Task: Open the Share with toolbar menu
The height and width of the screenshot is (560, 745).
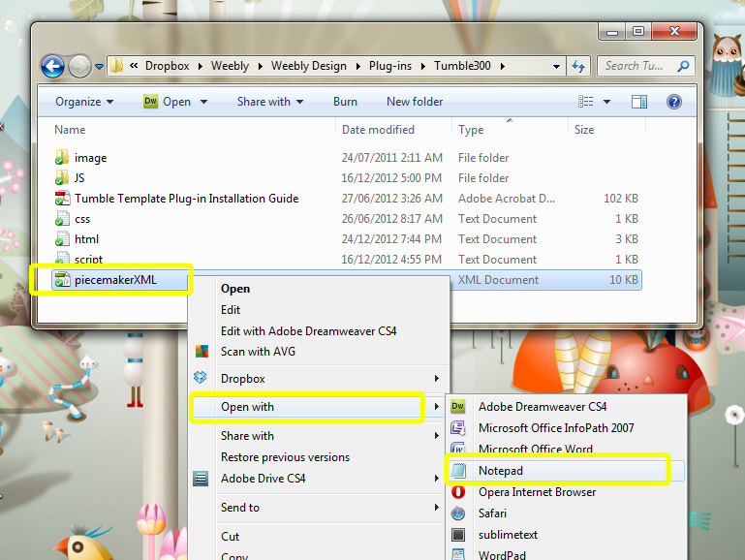Action: pyautogui.click(x=270, y=102)
